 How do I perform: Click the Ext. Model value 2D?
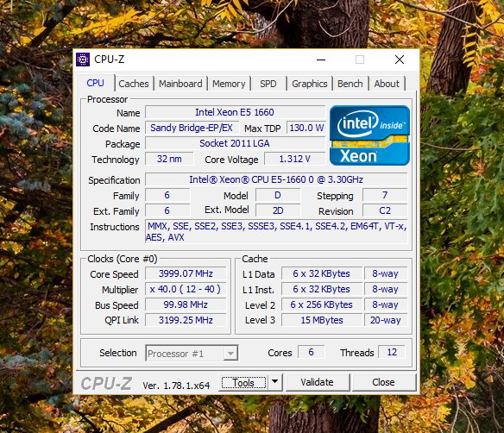[x=278, y=210]
